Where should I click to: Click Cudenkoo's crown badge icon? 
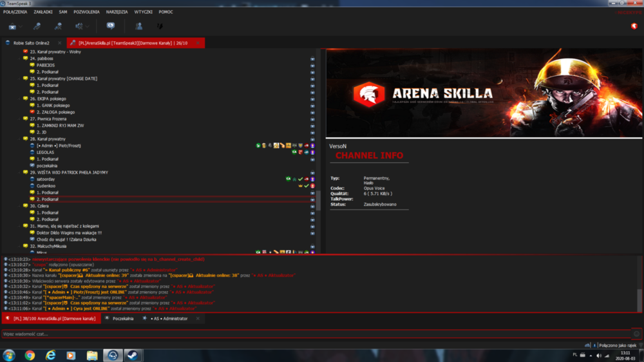coord(300,186)
